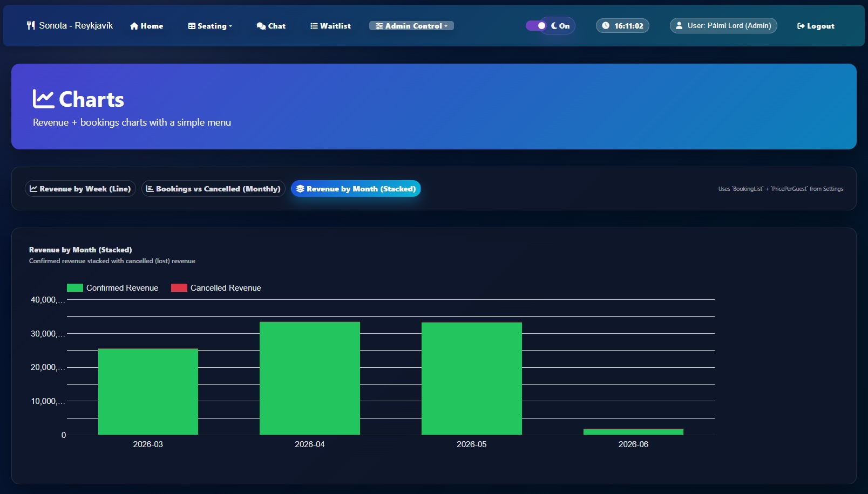Click the Sonota - Reykjavík brand link
The width and height of the screenshot is (868, 494).
click(76, 25)
